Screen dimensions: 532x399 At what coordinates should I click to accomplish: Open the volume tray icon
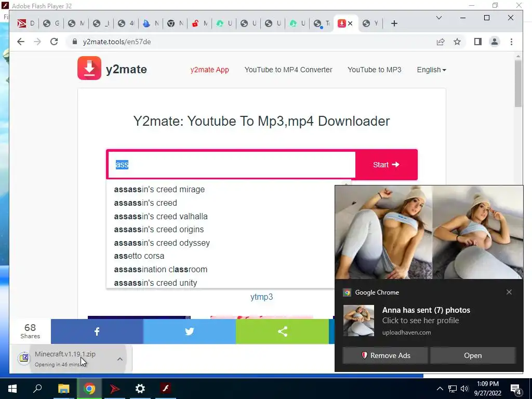(x=464, y=389)
